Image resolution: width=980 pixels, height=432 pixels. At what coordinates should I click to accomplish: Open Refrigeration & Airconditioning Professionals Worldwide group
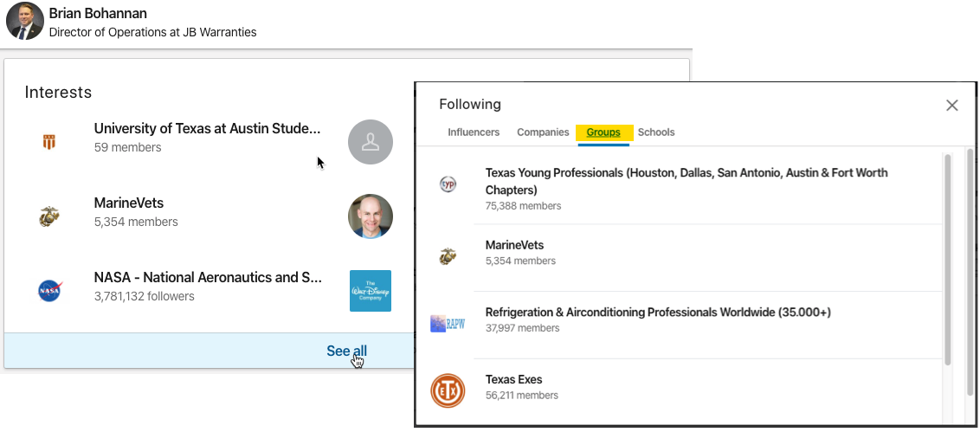pos(658,312)
